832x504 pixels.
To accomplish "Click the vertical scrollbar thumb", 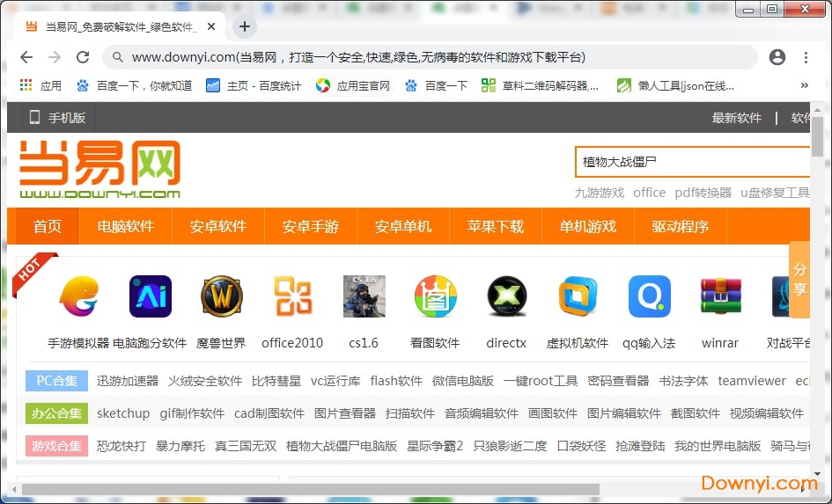I will tap(817, 136).
